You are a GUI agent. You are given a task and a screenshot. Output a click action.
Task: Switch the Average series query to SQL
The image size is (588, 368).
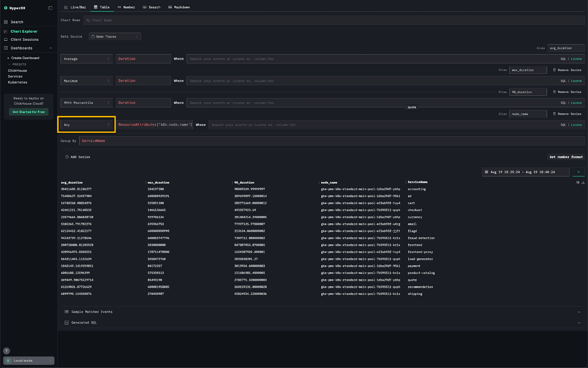[563, 59]
